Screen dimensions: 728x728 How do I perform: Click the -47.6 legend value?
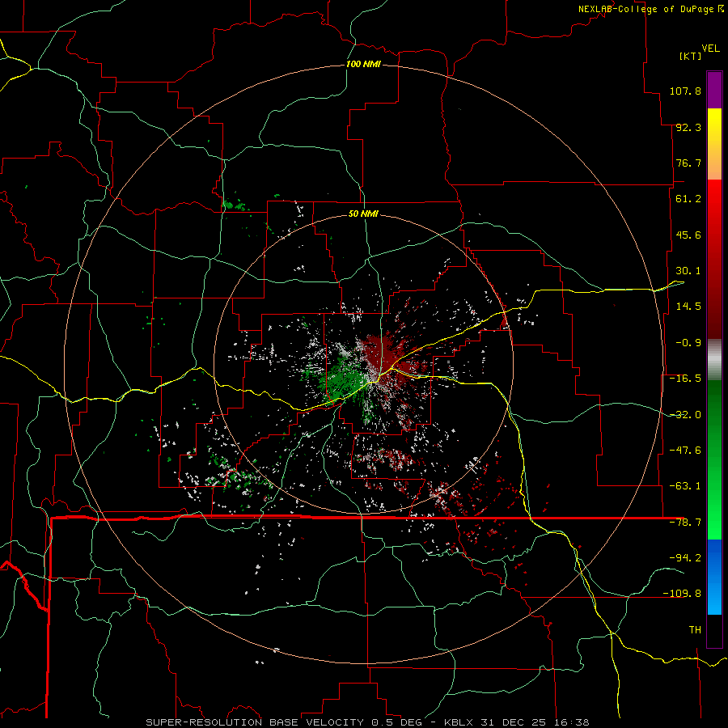(x=685, y=451)
